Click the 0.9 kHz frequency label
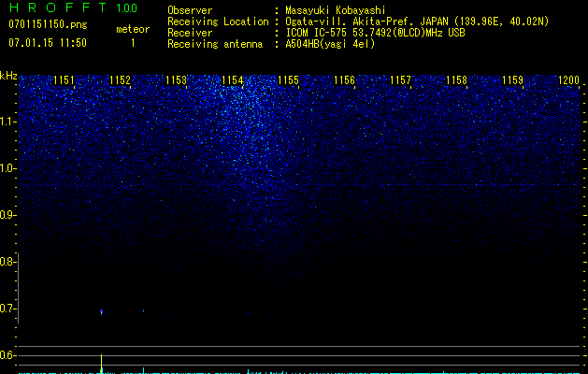This screenshot has height=374, width=588. coord(7,215)
